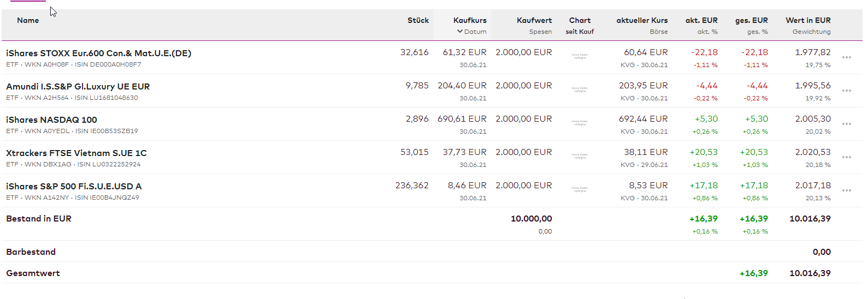The height and width of the screenshot is (299, 868).
Task: Open iShares STOXX Eur.600 Con.& Mat. details
Action: 98,53
